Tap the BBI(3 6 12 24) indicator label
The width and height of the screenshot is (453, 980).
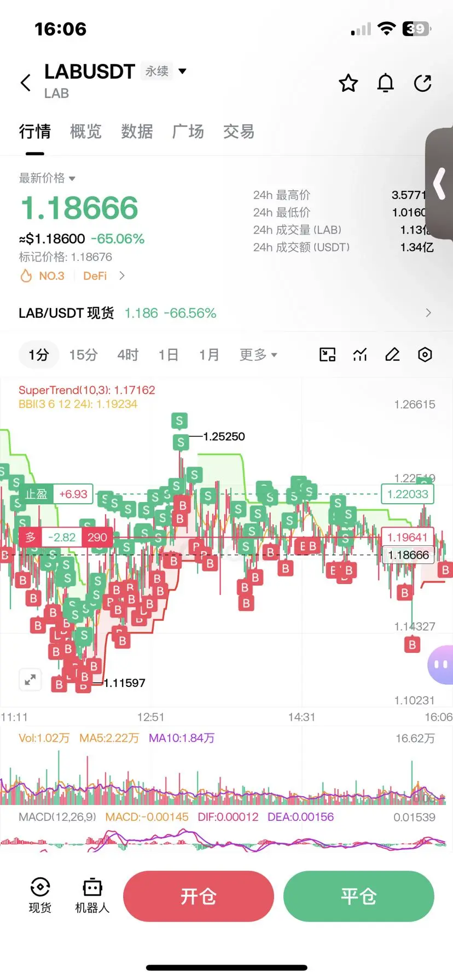(78, 404)
